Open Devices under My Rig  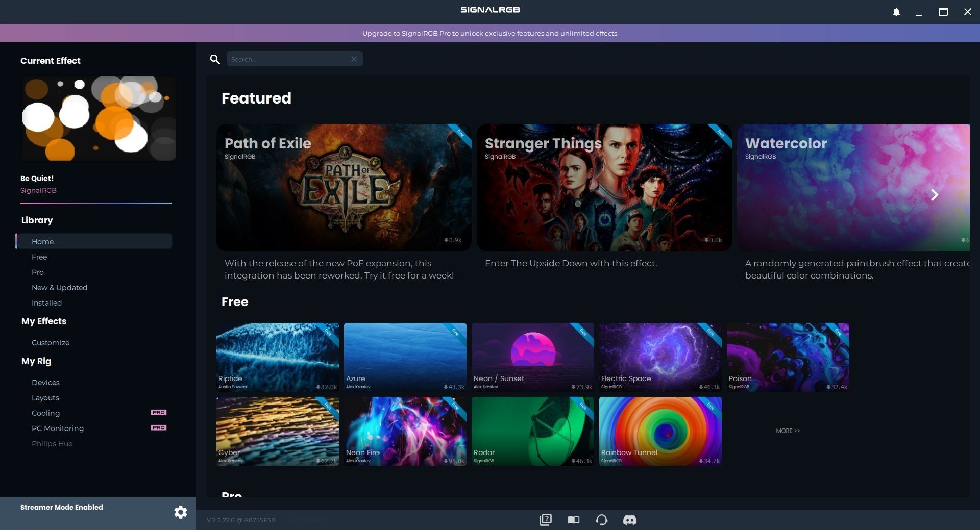pyautogui.click(x=45, y=383)
